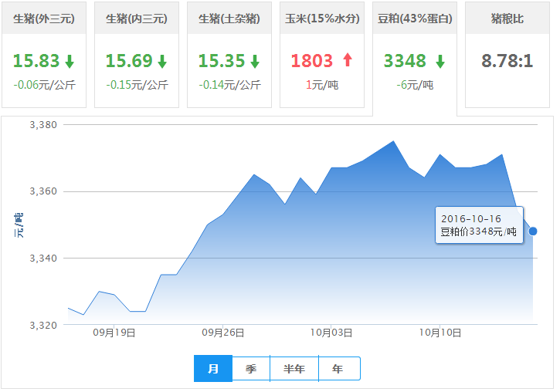Click the blue data point marker on chart
This screenshot has width=560, height=392.
(x=533, y=231)
